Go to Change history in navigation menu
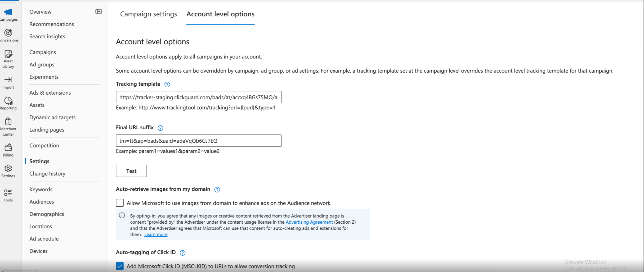Screen dimensions: 644x272 coord(47,174)
